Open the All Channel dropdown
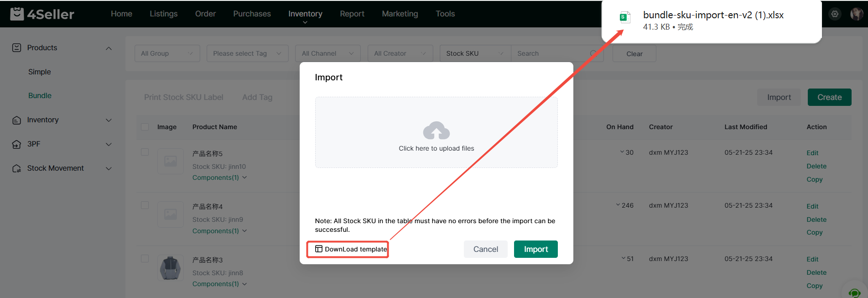The height and width of the screenshot is (298, 868). (x=328, y=53)
